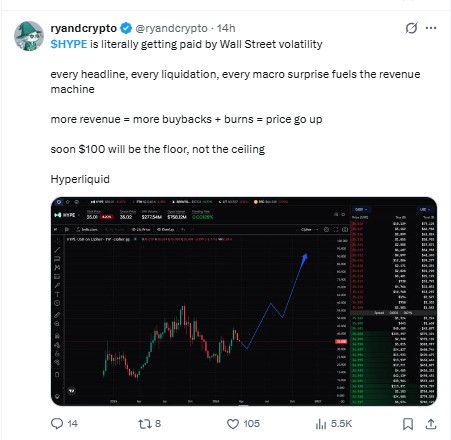View the 5.5K views analytics
The width and height of the screenshot is (451, 440).
click(333, 424)
